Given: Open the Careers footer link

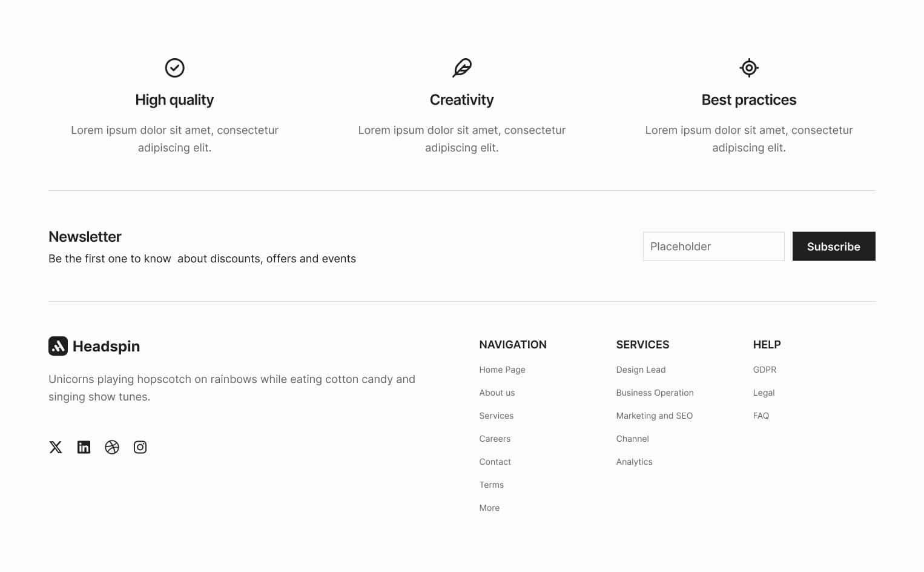Looking at the screenshot, I should (495, 439).
